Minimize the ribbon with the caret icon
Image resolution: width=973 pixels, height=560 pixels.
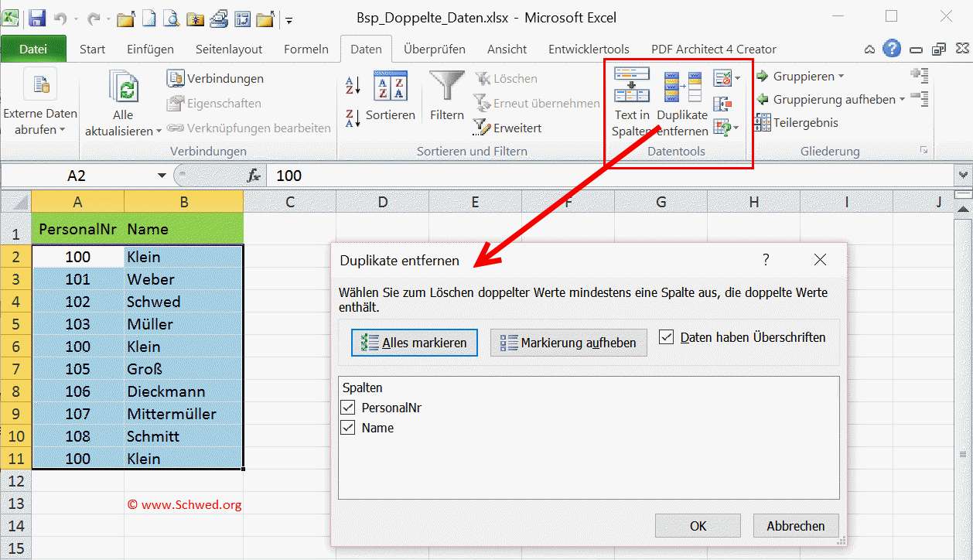[x=870, y=49]
